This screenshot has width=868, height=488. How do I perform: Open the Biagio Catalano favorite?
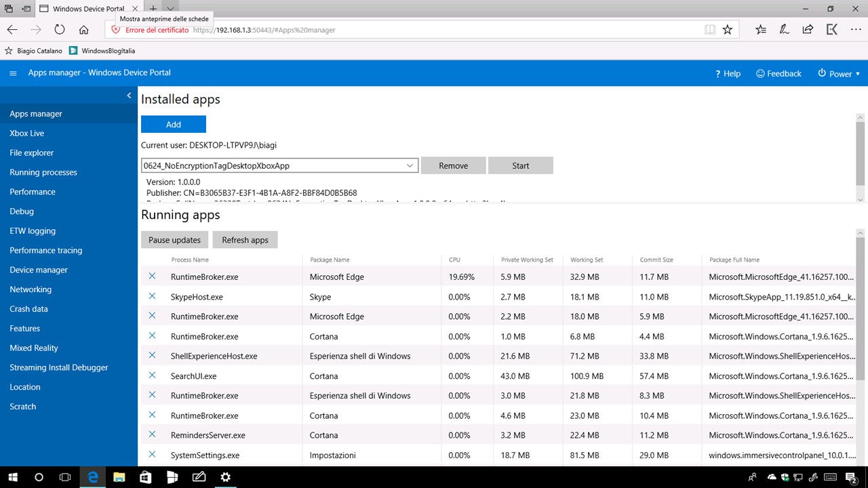click(x=33, y=51)
